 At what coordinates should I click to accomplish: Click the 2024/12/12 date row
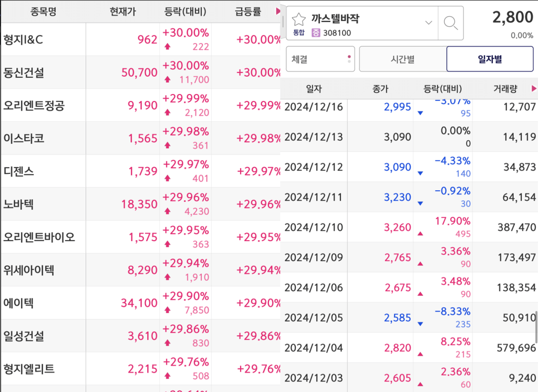coord(409,167)
